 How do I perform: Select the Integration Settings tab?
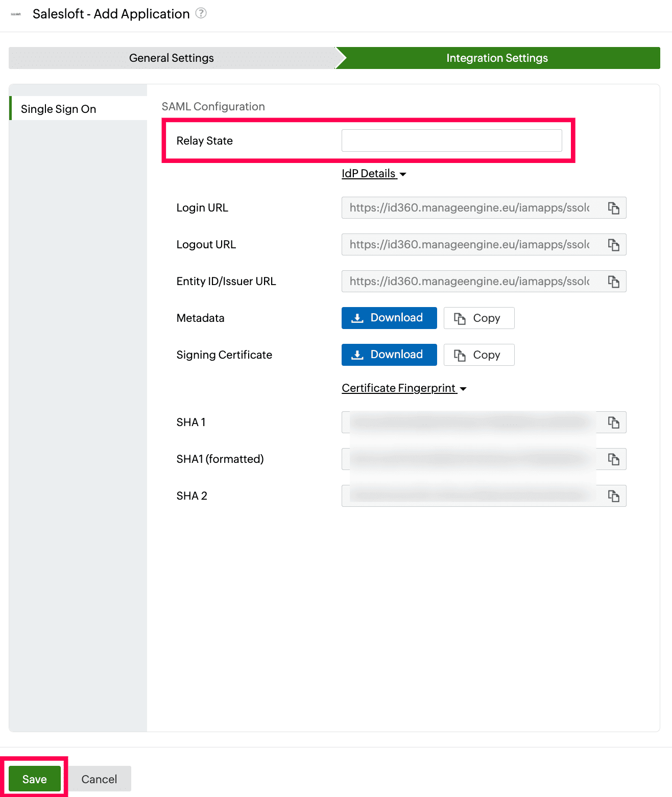496,58
